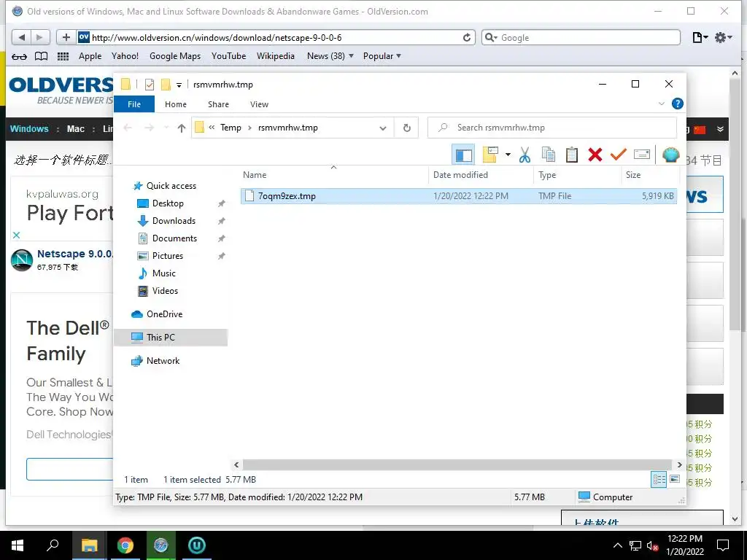Open the Wikipedia bookmark
The image size is (747, 560).
pos(275,56)
